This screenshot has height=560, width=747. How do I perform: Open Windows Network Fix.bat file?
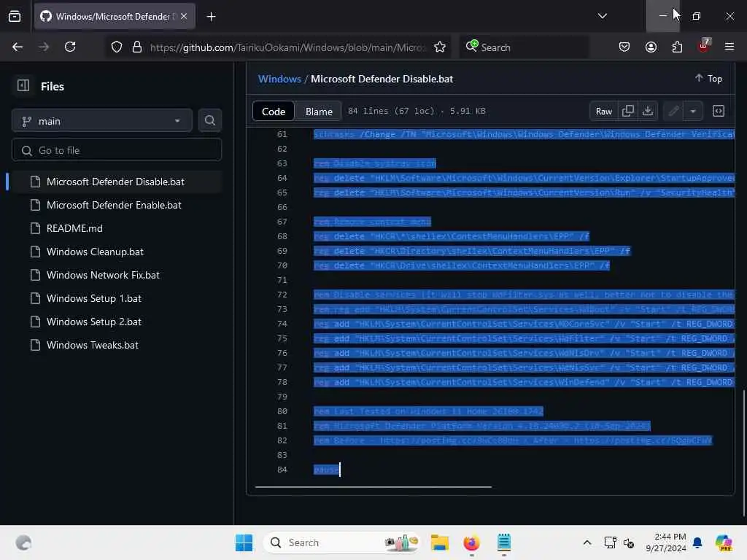coord(103,275)
